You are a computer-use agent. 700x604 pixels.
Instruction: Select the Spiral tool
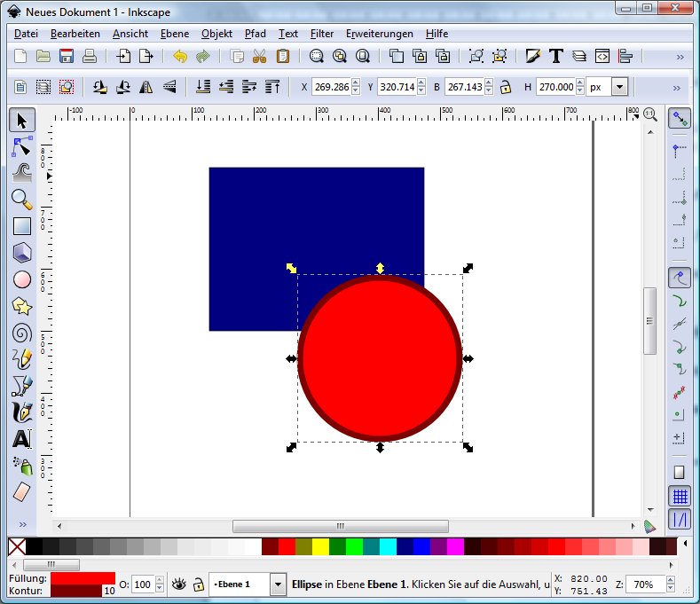click(22, 333)
